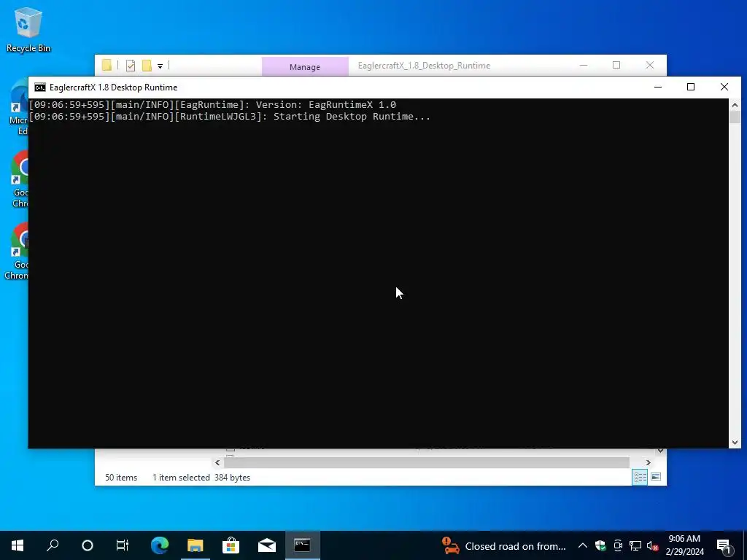Open the Recycle Bin desktop icon
The height and width of the screenshot is (560, 747).
click(x=28, y=29)
